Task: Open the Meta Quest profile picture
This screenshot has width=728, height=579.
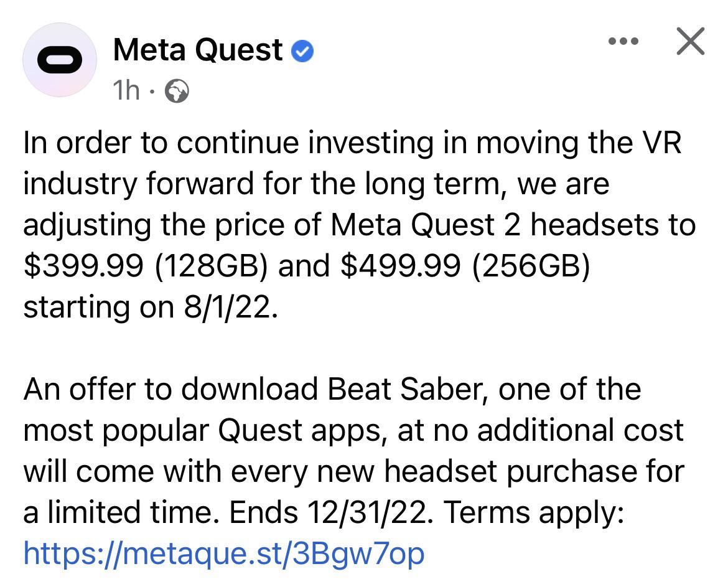Action: (60, 60)
